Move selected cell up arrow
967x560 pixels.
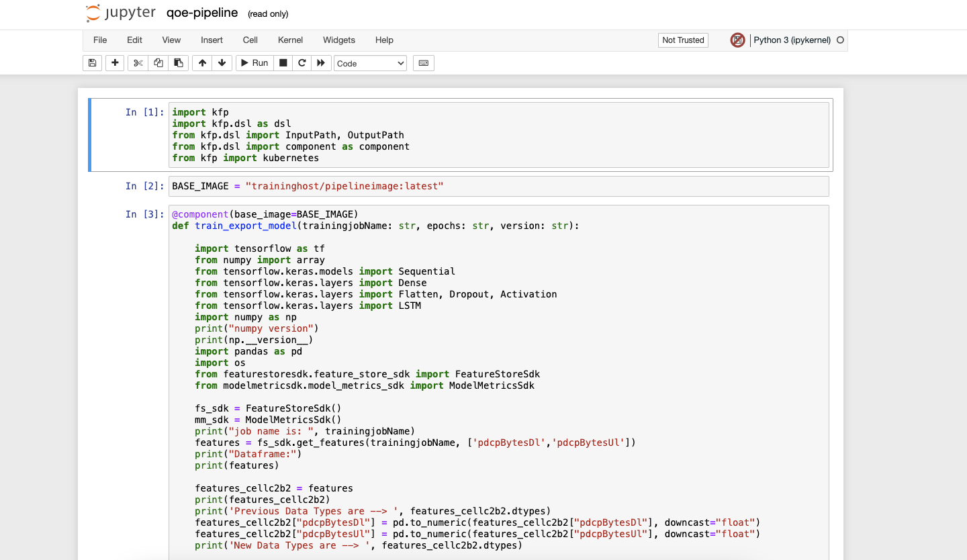pyautogui.click(x=202, y=63)
